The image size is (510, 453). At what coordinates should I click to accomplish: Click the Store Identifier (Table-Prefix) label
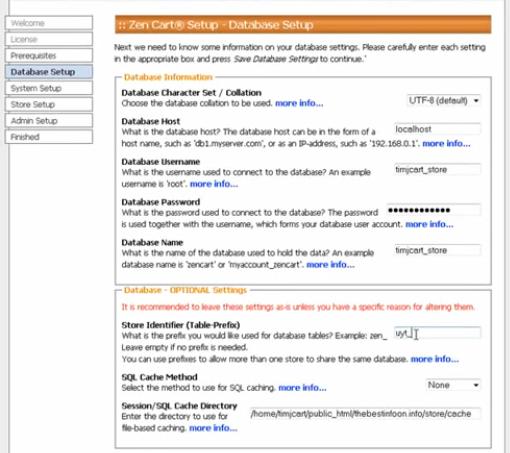(x=181, y=325)
